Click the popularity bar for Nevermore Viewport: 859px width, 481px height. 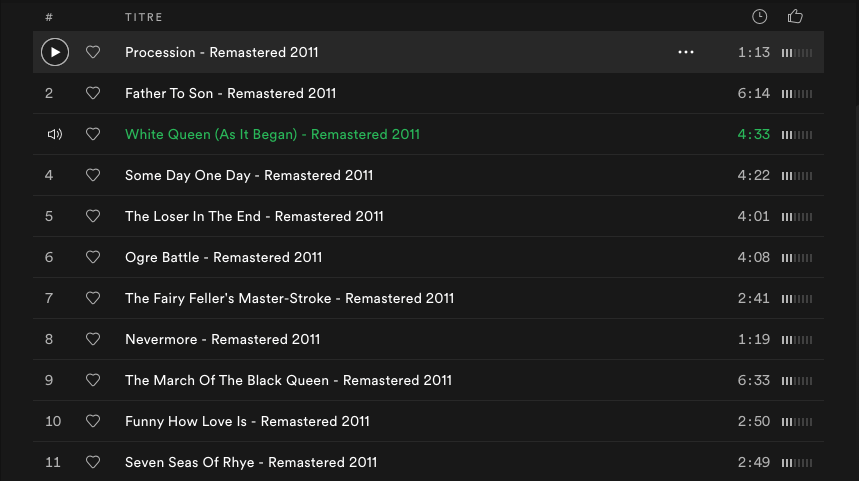point(797,339)
